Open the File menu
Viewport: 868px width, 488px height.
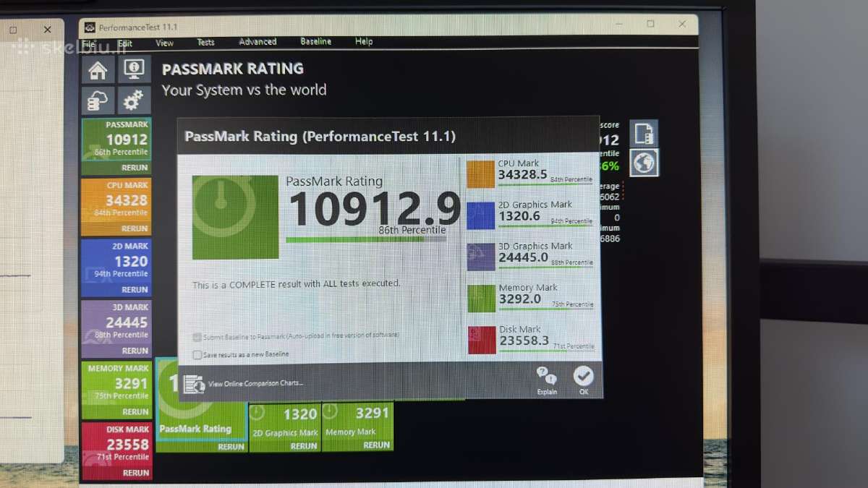[88, 43]
